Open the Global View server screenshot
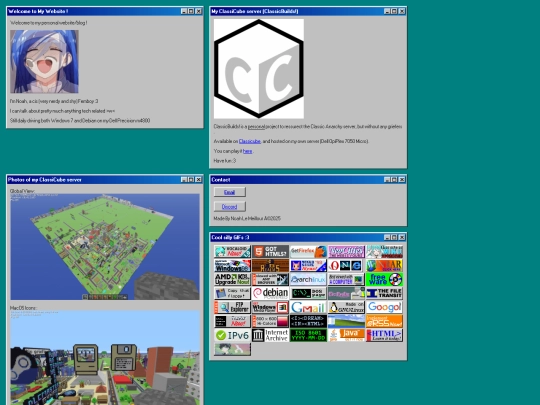This screenshot has width=540, height=405. pos(105,247)
